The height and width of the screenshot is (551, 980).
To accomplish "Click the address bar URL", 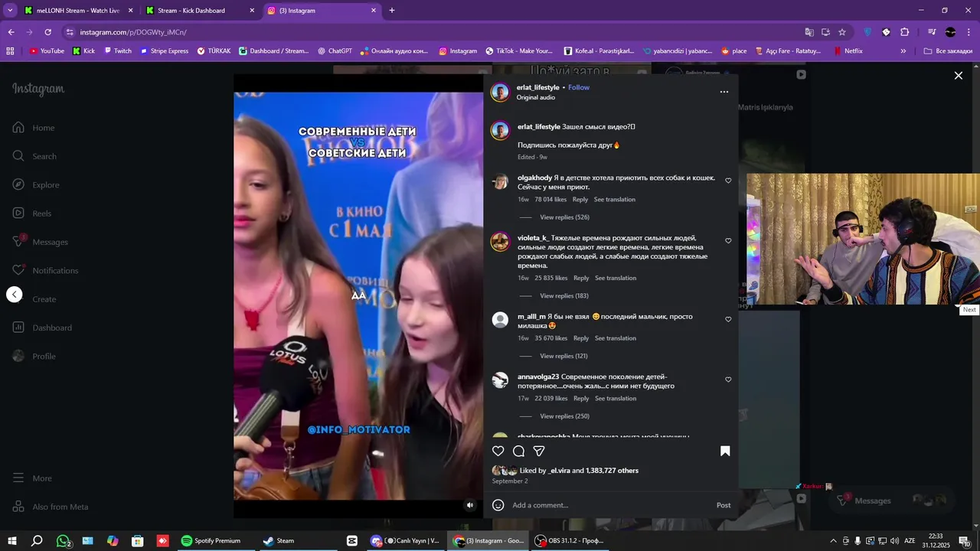I will (x=133, y=32).
